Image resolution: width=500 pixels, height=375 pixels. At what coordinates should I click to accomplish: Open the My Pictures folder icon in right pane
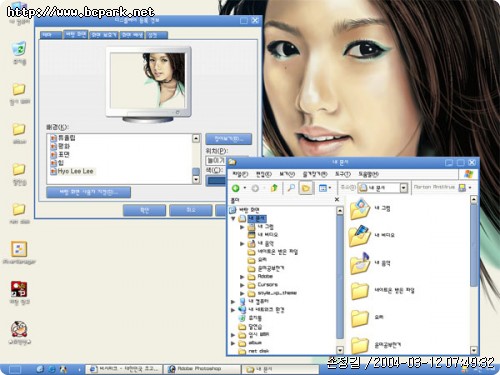pyautogui.click(x=360, y=209)
